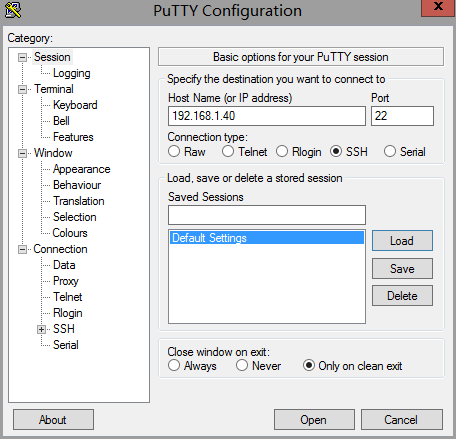Open the Bell settings category

coord(61,121)
